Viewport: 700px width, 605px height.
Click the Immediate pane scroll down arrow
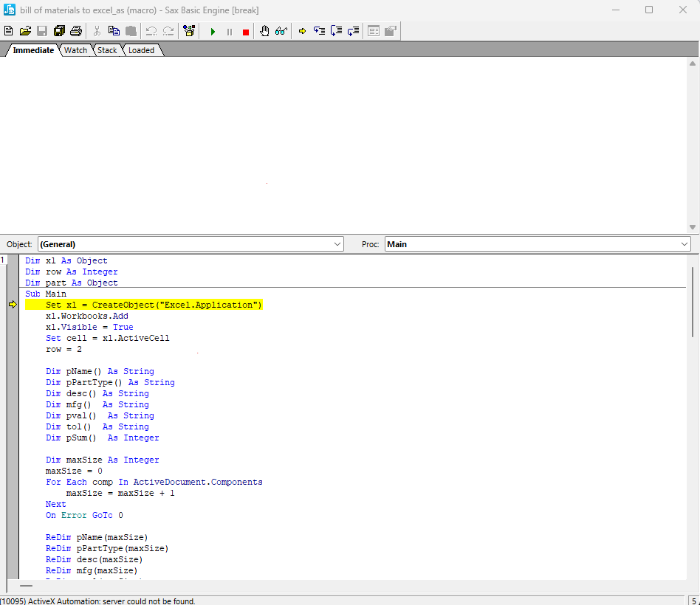(693, 227)
